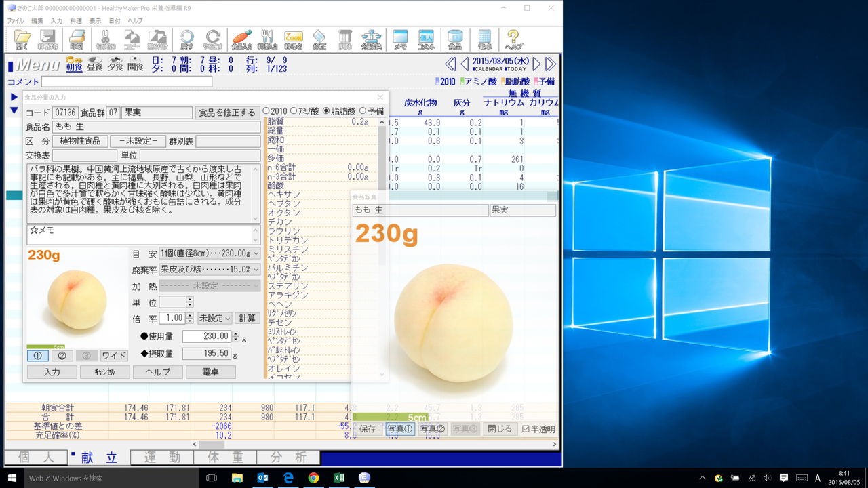Image resolution: width=868 pixels, height=488 pixels.
Task: Select the 夕食 dinner meal icon
Action: 115,65
